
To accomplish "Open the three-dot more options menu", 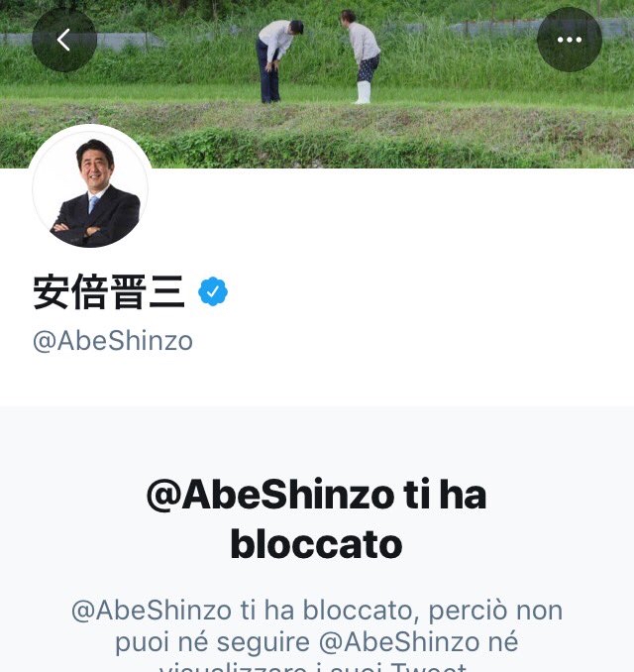I will click(x=570, y=40).
